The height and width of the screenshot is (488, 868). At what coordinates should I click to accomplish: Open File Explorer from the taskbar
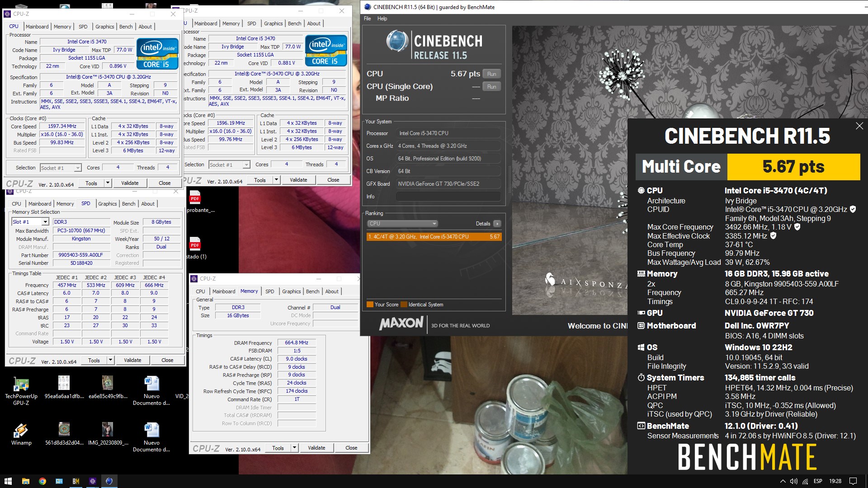coord(25,481)
